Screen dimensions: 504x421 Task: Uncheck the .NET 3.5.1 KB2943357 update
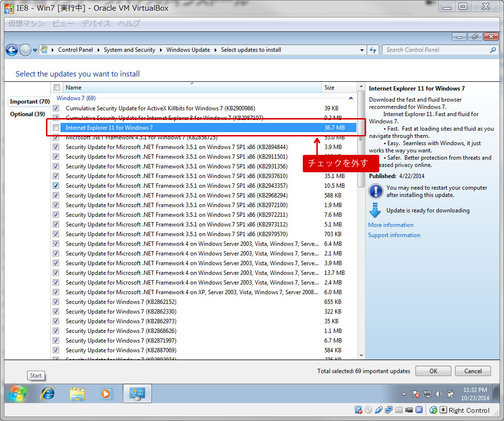(56, 185)
